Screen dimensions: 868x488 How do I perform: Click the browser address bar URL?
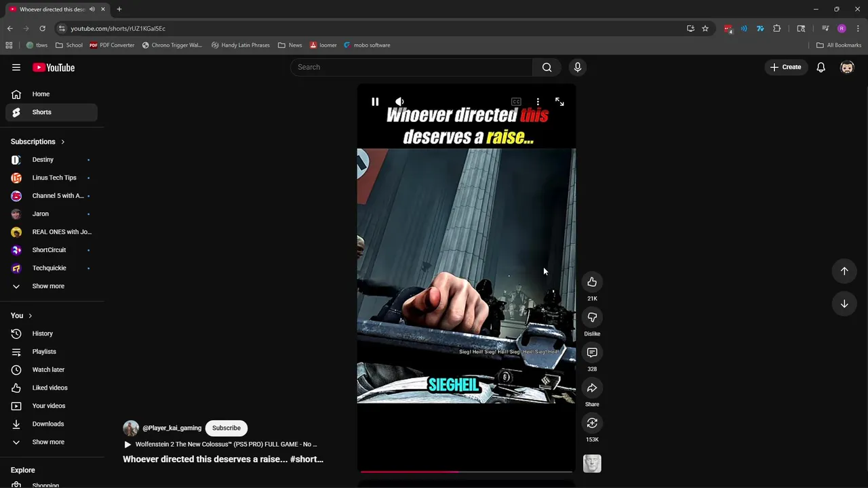point(118,28)
